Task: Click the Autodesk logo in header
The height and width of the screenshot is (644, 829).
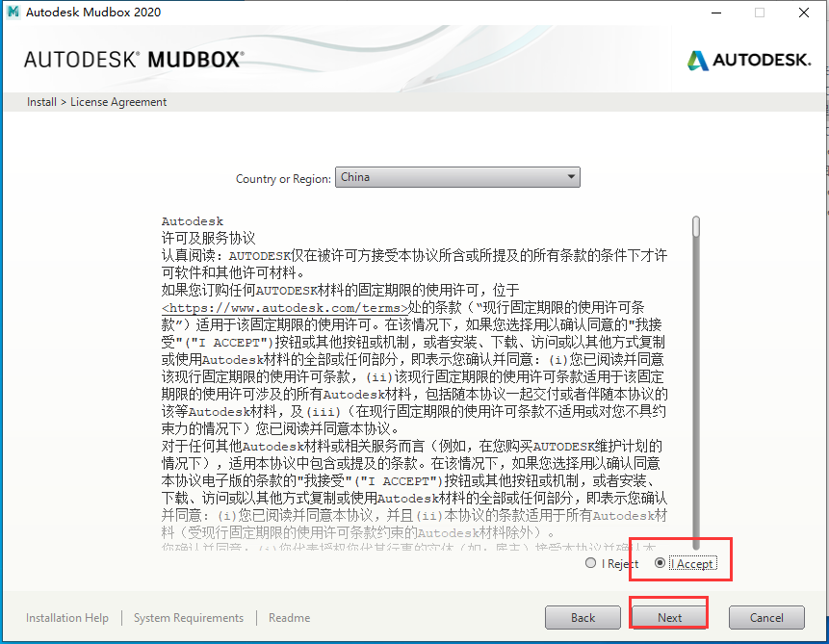Action: (x=749, y=60)
